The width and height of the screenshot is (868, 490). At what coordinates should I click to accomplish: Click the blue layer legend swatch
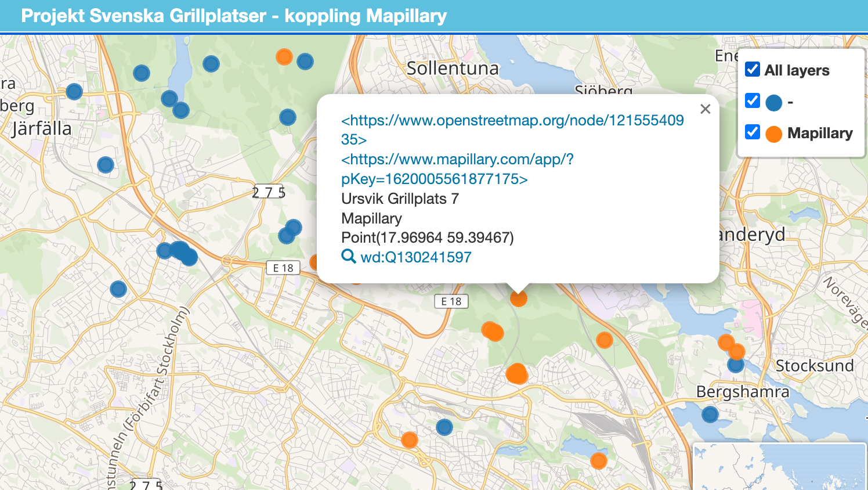pyautogui.click(x=774, y=103)
